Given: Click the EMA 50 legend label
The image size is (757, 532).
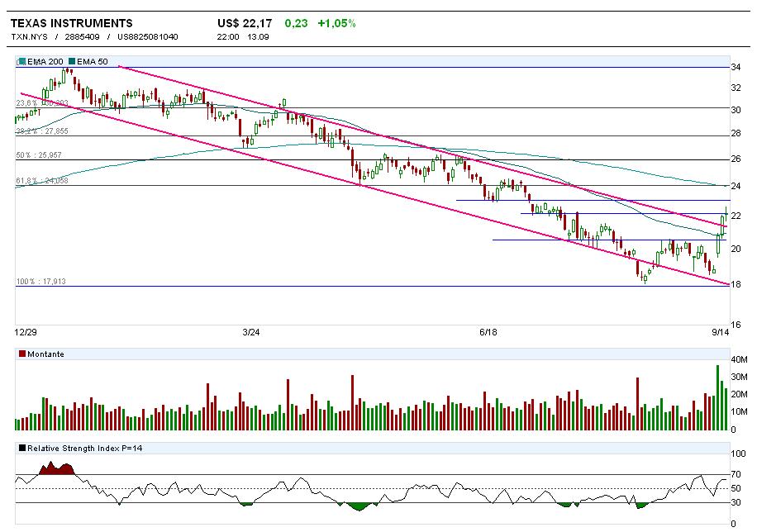Looking at the screenshot, I should [93, 61].
